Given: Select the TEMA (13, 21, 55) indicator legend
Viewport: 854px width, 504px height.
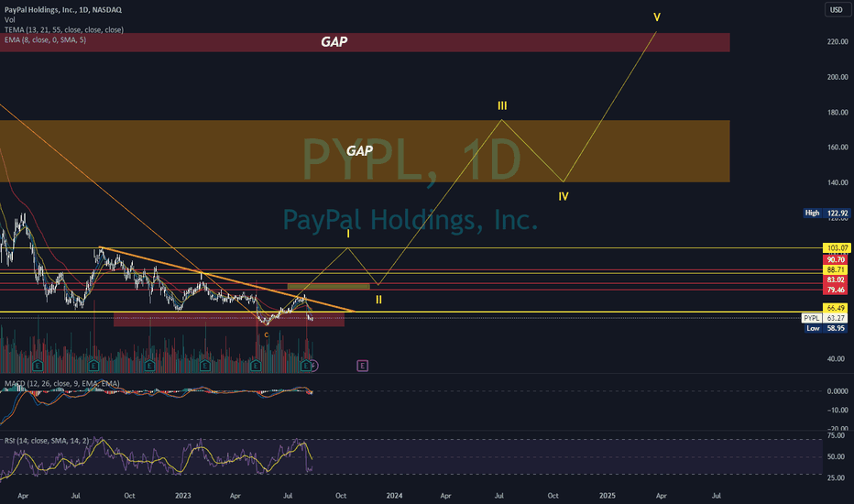Looking at the screenshot, I should click(x=64, y=30).
